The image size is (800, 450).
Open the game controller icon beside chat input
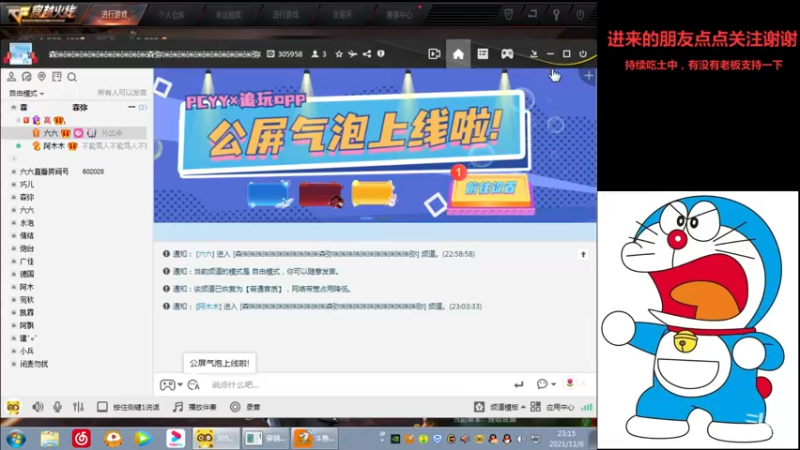167,385
